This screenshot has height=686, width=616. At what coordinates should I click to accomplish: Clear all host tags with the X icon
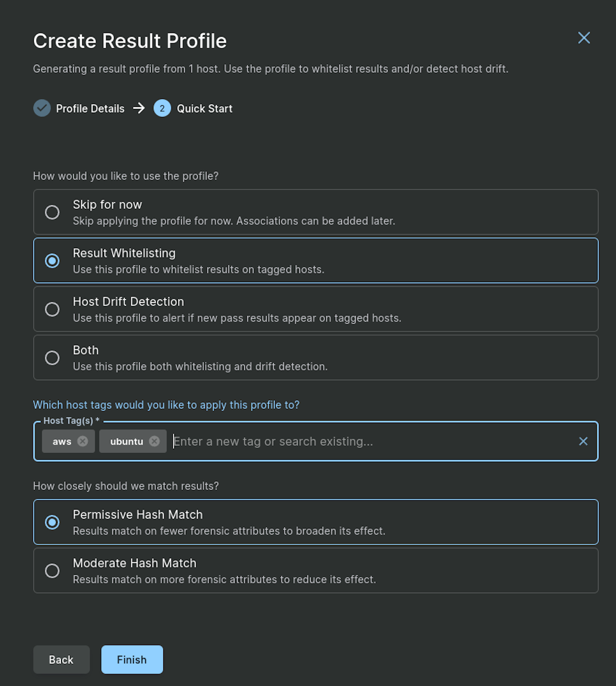(x=583, y=441)
